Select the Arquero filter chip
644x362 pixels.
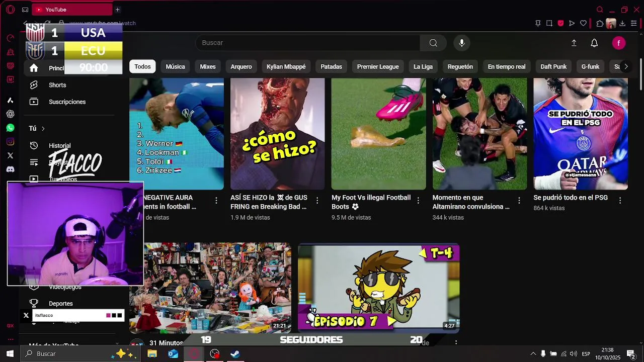coord(241,66)
